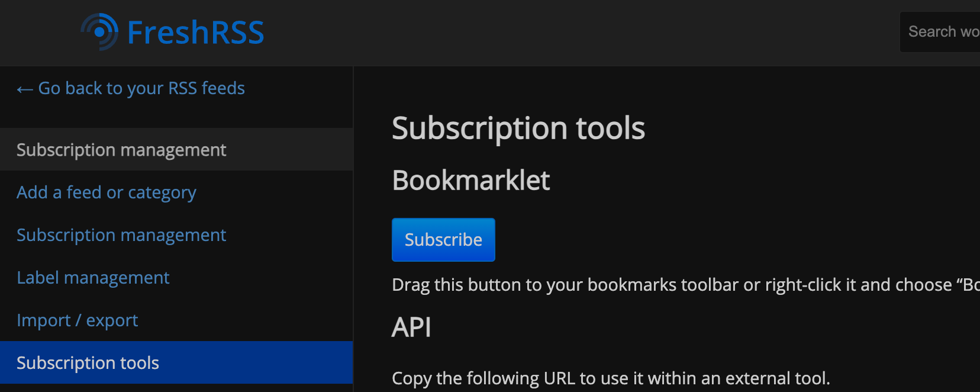Viewport: 980px width, 392px height.
Task: Click the Subscription management section header
Action: (176, 149)
